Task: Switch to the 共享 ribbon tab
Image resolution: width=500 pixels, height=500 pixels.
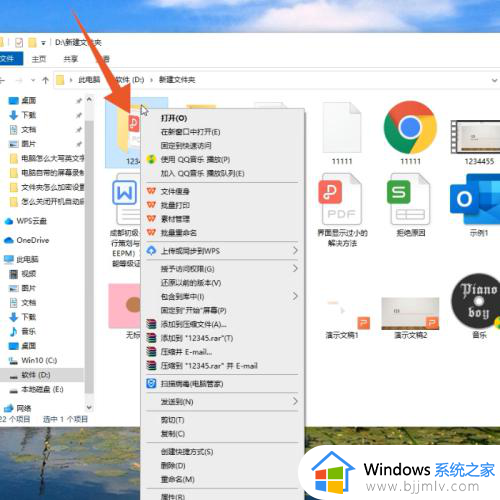Action: pos(71,59)
